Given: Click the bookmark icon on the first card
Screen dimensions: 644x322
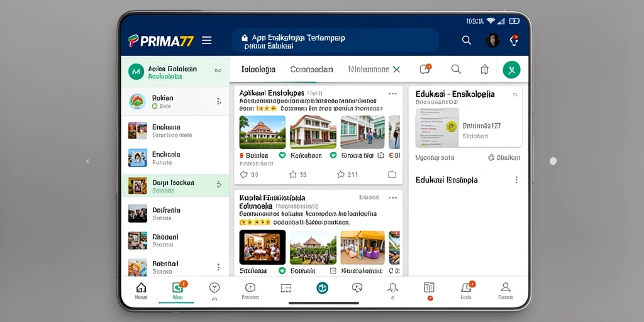Looking at the screenshot, I should (392, 175).
